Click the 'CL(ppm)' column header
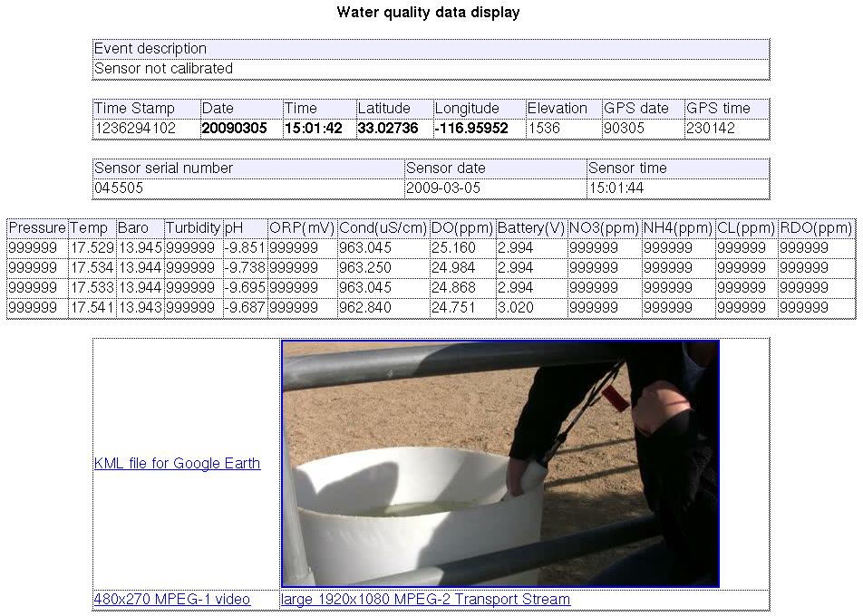 click(x=746, y=227)
